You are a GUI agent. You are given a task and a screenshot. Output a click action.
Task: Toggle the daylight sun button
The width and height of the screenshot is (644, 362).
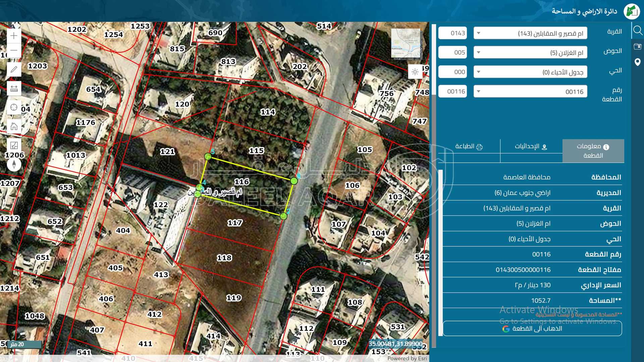(x=415, y=72)
